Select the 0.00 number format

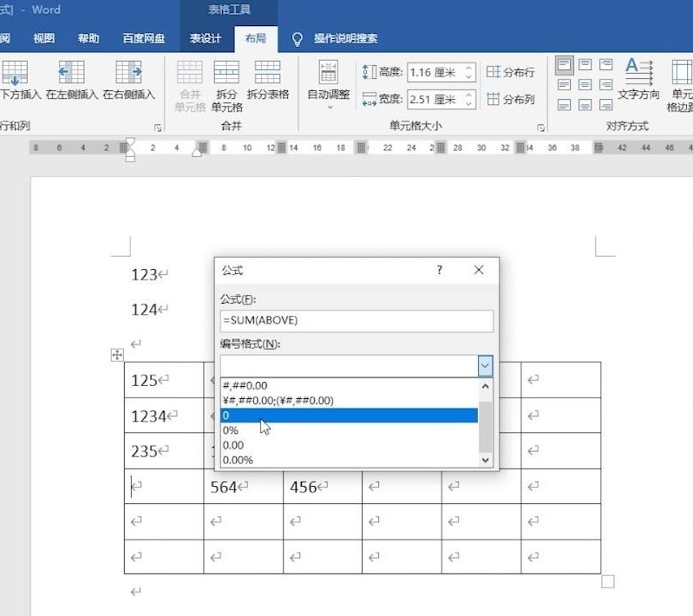[x=350, y=445]
